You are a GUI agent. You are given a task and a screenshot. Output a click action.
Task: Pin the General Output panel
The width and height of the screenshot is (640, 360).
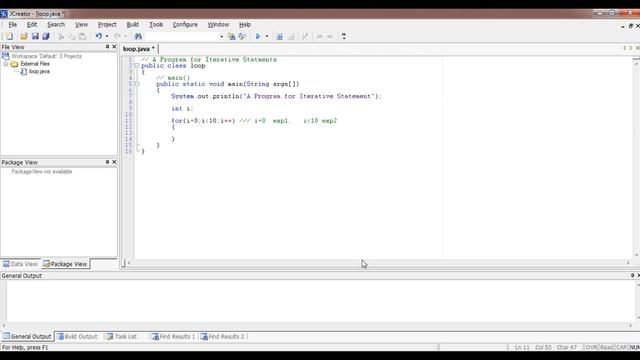[632, 276]
